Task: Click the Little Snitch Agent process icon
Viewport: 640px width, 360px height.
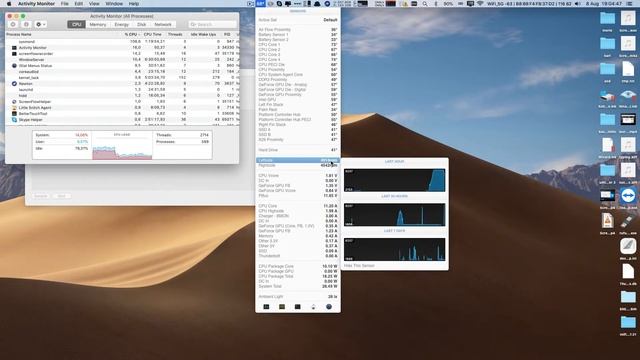Action: click(x=14, y=108)
